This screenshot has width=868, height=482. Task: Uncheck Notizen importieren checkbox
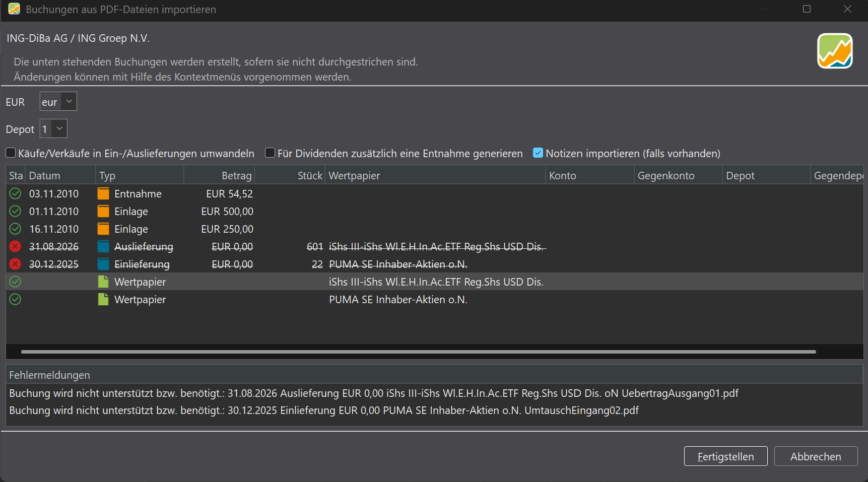pyautogui.click(x=538, y=153)
